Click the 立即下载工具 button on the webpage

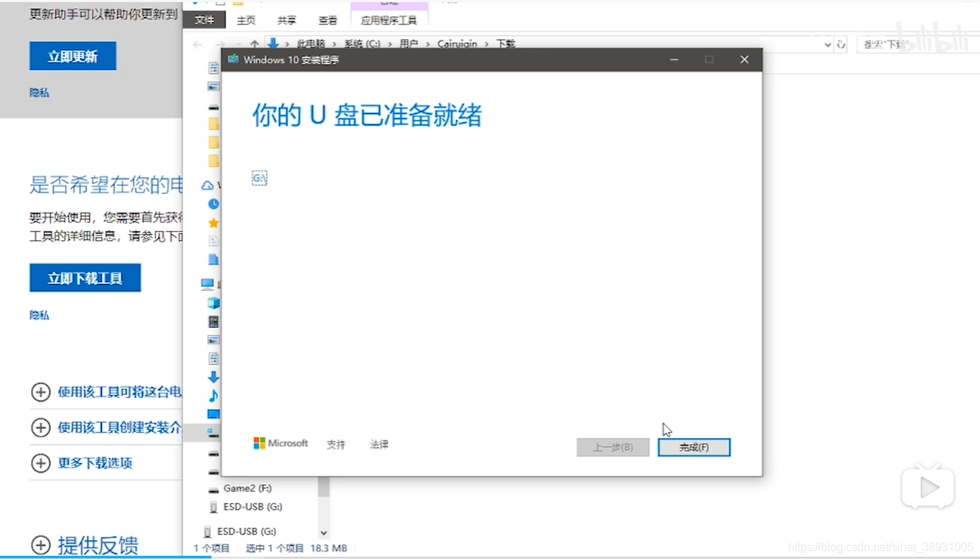(85, 278)
